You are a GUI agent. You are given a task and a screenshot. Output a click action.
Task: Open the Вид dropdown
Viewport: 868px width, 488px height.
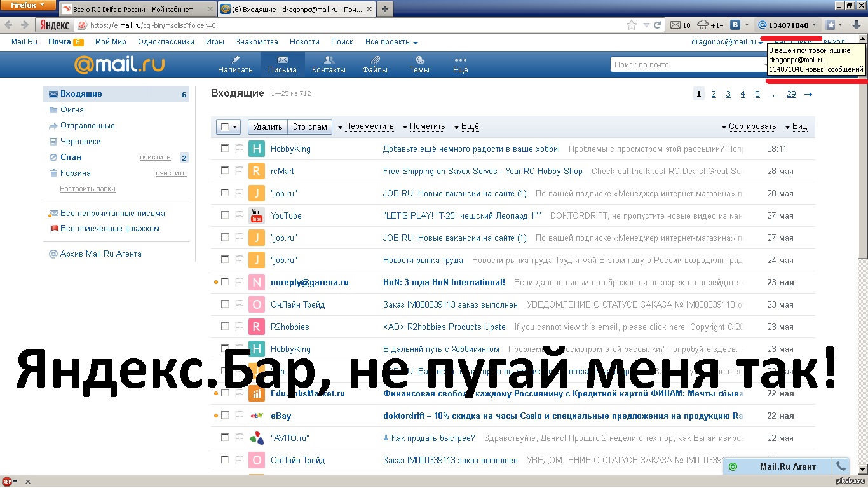796,126
